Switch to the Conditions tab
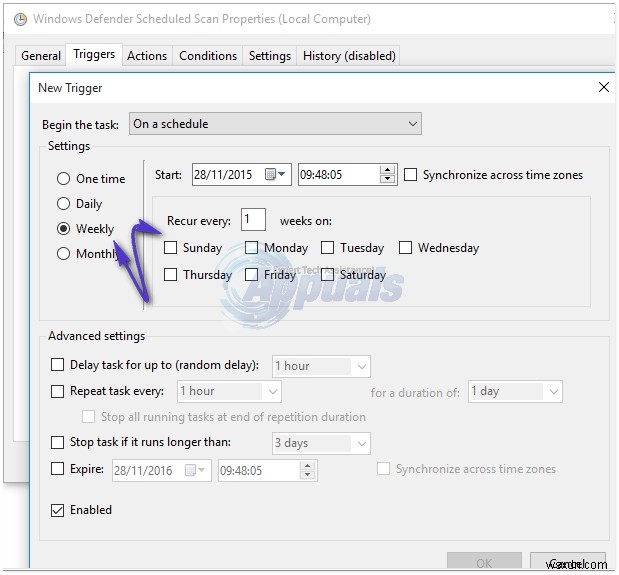The height and width of the screenshot is (575, 619). pyautogui.click(x=208, y=56)
